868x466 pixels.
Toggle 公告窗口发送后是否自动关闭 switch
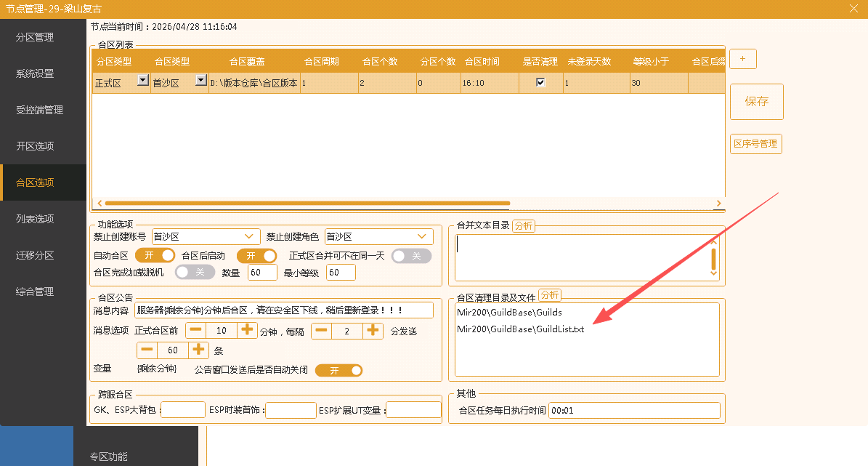click(x=338, y=370)
